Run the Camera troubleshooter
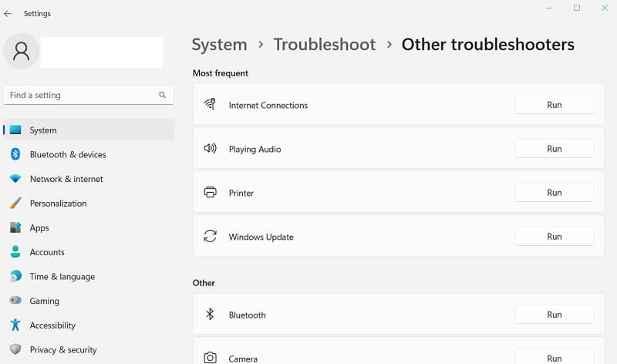Viewport: 617px width, 364px height. coord(554,357)
